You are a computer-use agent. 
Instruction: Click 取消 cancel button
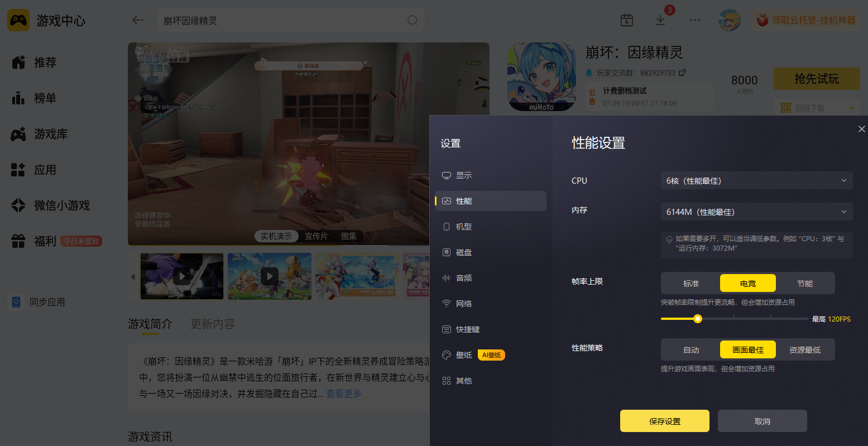click(x=763, y=421)
